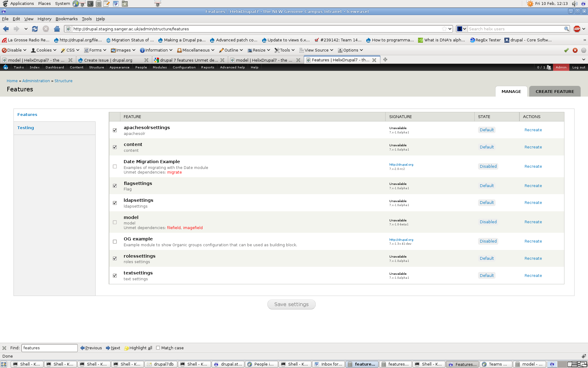Click the Drupal admin home icon
Viewport: 588px width, 368px height.
(x=5, y=67)
